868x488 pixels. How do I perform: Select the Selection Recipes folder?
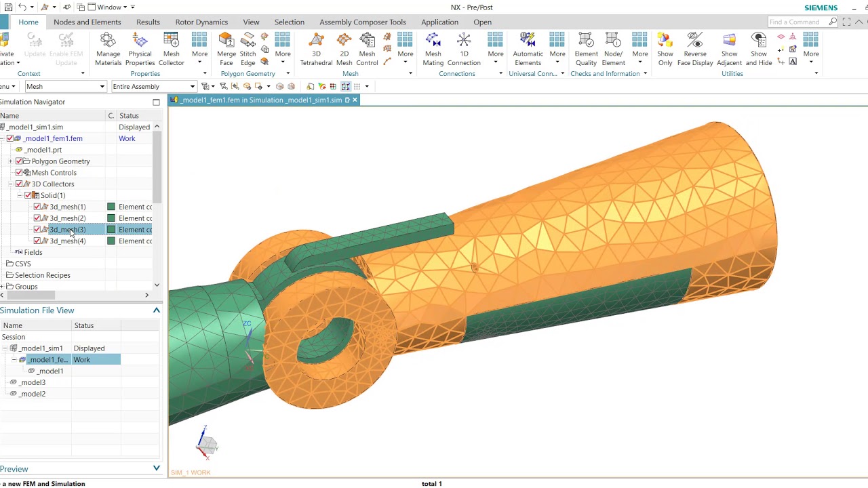(42, 275)
